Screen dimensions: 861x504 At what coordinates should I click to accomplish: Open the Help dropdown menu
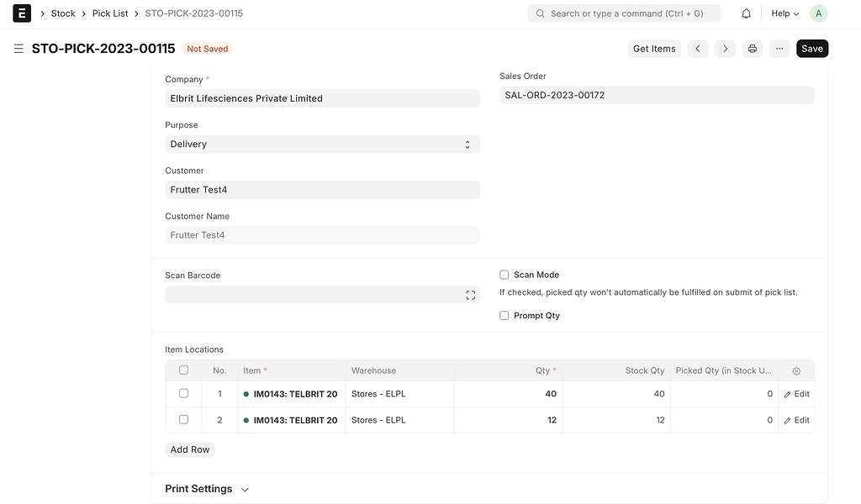point(784,13)
